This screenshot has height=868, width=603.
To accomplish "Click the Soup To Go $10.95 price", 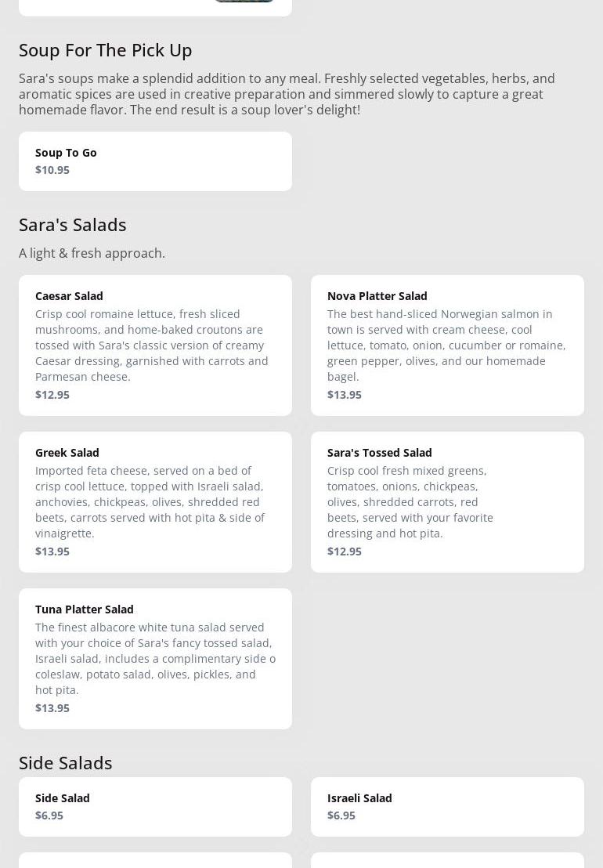I will 52,170.
